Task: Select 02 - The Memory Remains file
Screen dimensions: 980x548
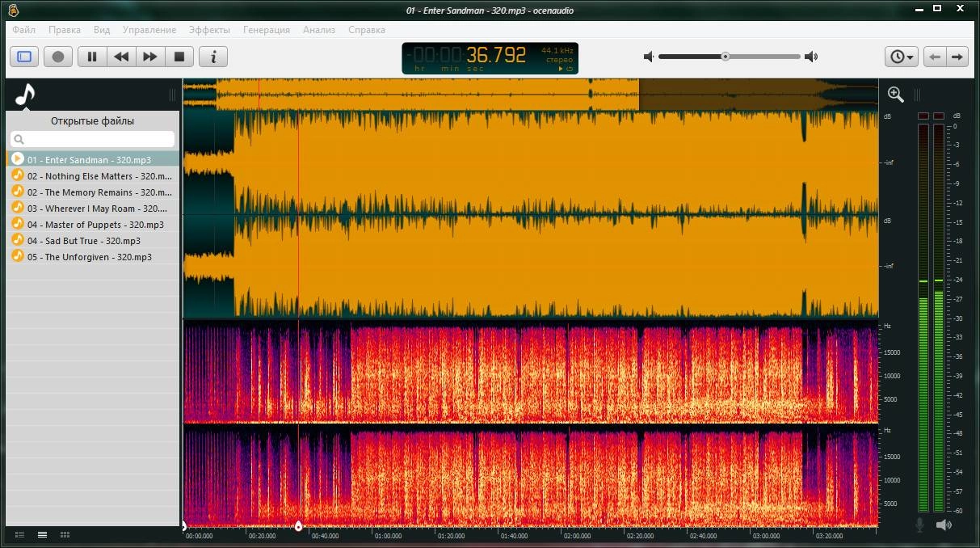Action: 92,192
